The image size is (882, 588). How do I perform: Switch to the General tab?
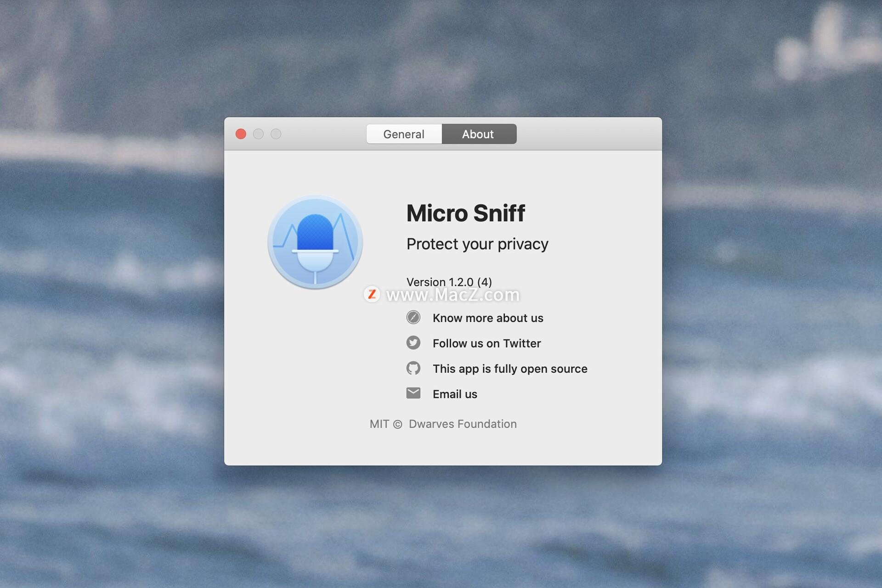tap(404, 134)
